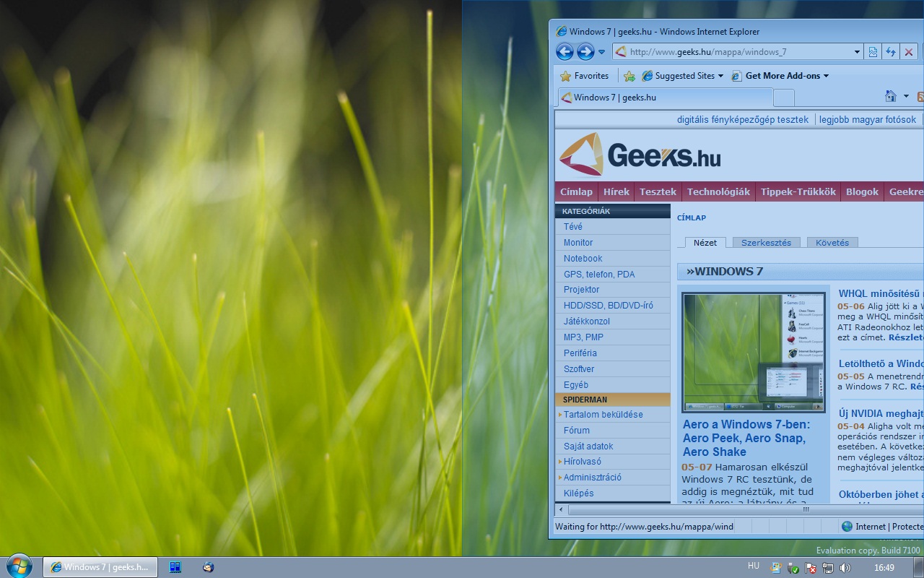Open the Tesztek navigation menu item
Viewport: 924px width, 578px height.
point(658,191)
